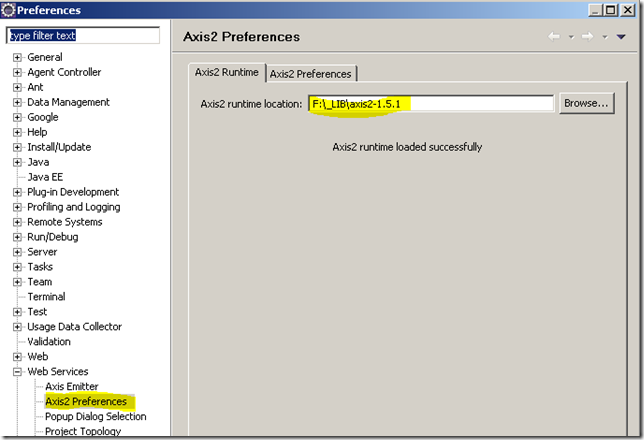This screenshot has height=440, width=644.
Task: Expand the Help tree node
Action: [17, 132]
